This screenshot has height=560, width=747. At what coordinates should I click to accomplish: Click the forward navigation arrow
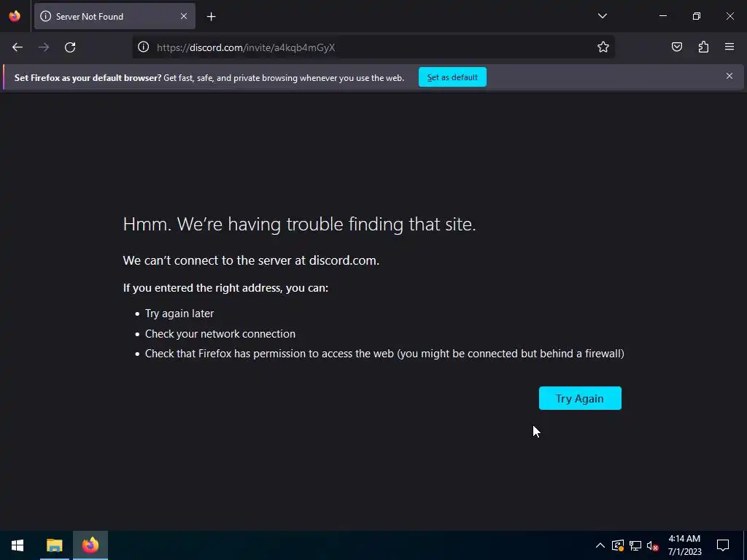(x=44, y=47)
